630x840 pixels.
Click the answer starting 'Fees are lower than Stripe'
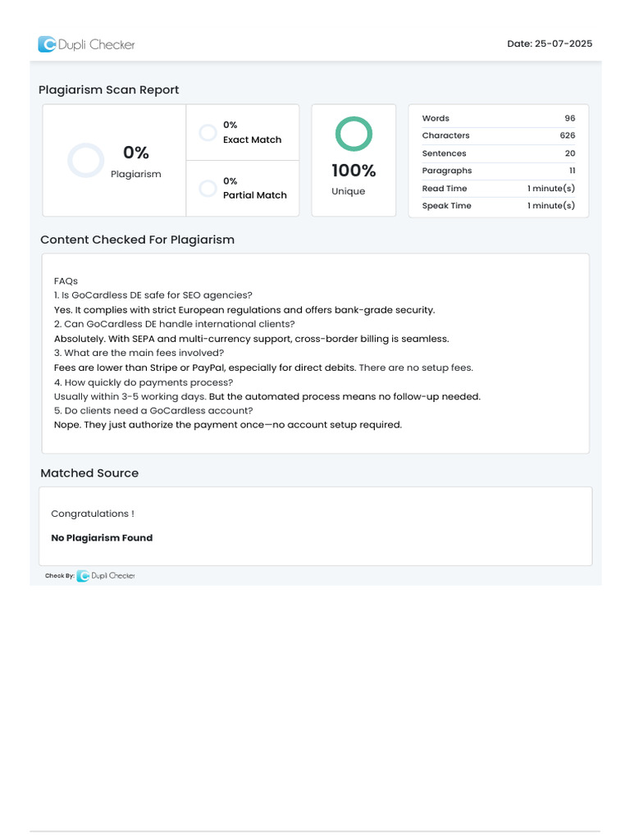pyautogui.click(x=263, y=367)
